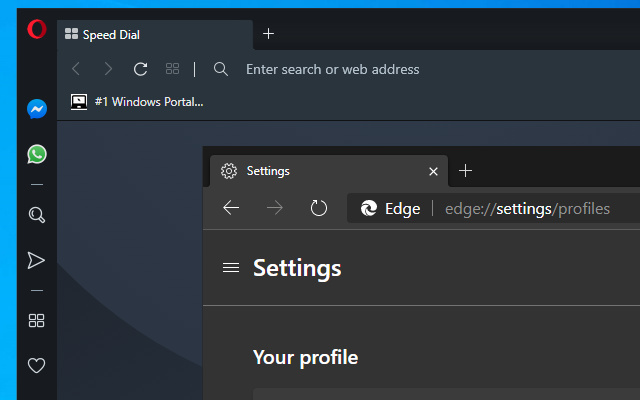This screenshot has width=640, height=400.
Task: Open #1 Windows Portal bookmark
Action: coord(137,102)
